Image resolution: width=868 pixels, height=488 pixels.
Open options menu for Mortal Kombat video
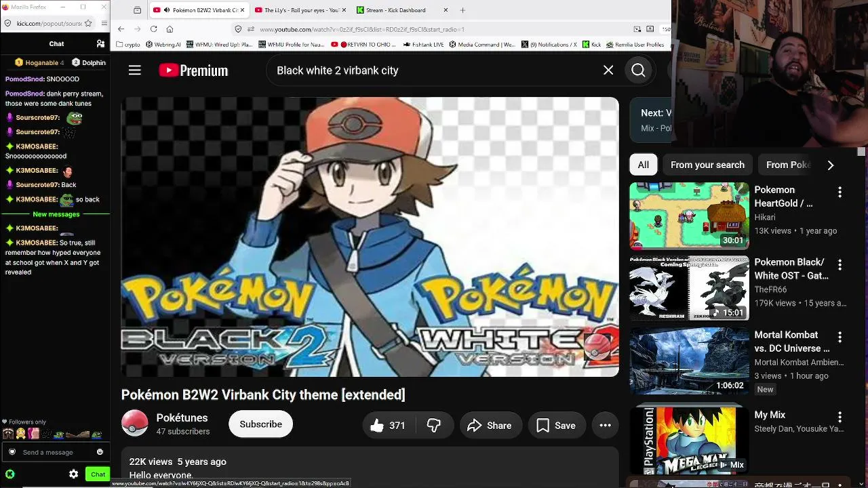point(840,338)
